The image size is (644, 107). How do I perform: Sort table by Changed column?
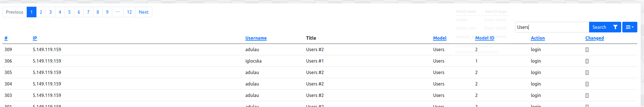pyautogui.click(x=594, y=38)
